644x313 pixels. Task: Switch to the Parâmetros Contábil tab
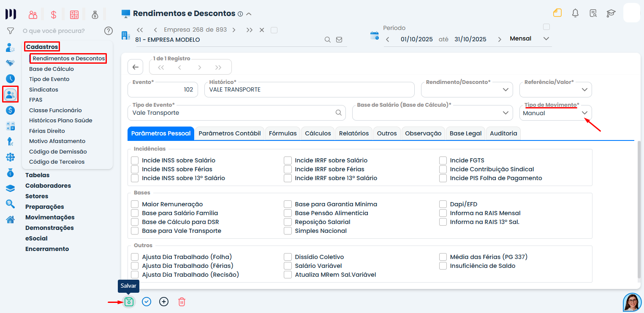point(229,133)
